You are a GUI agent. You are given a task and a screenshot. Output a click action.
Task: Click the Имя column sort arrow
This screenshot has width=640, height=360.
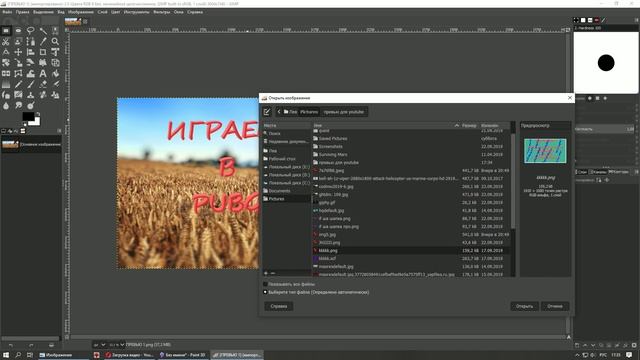(457, 126)
